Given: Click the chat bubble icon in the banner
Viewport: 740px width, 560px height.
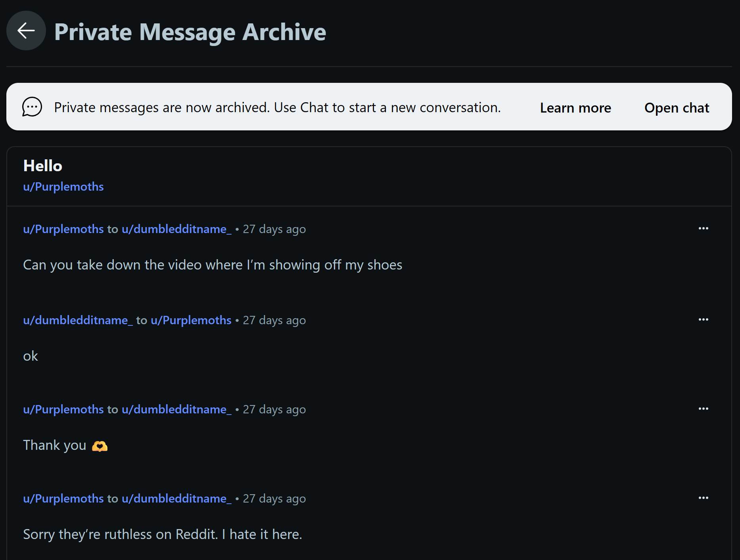Looking at the screenshot, I should click(32, 107).
